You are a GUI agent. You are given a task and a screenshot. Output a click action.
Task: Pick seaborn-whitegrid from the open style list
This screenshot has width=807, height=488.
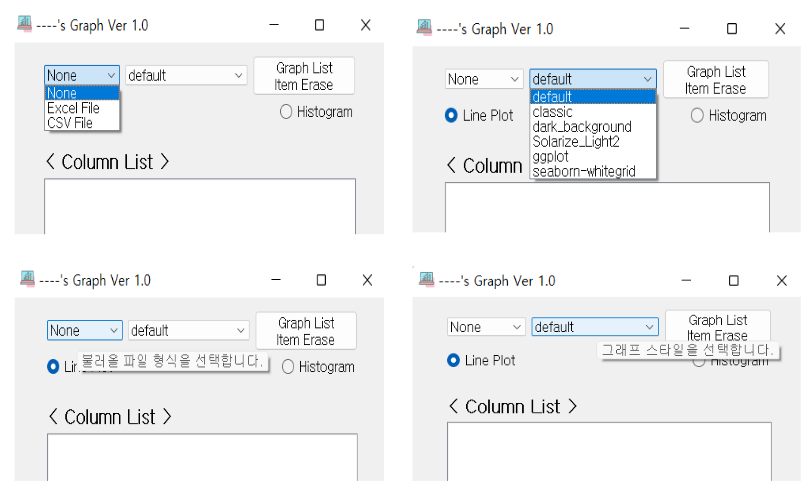tap(593, 171)
